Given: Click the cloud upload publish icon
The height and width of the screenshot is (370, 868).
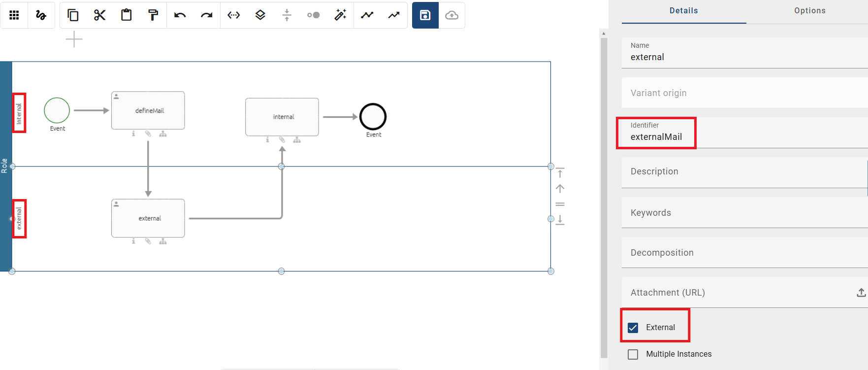Looking at the screenshot, I should (451, 15).
